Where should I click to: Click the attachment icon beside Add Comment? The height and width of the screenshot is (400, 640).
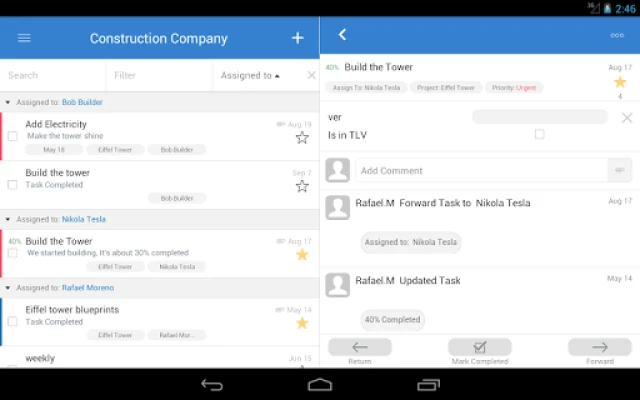(620, 170)
